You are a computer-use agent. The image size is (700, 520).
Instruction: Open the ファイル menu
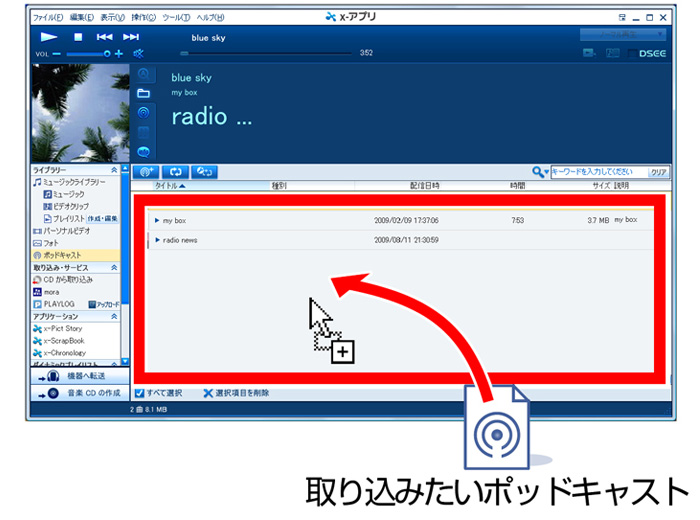tap(46, 17)
